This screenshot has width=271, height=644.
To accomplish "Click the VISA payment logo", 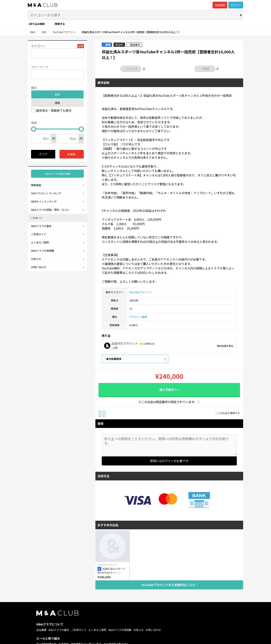I will (137, 500).
